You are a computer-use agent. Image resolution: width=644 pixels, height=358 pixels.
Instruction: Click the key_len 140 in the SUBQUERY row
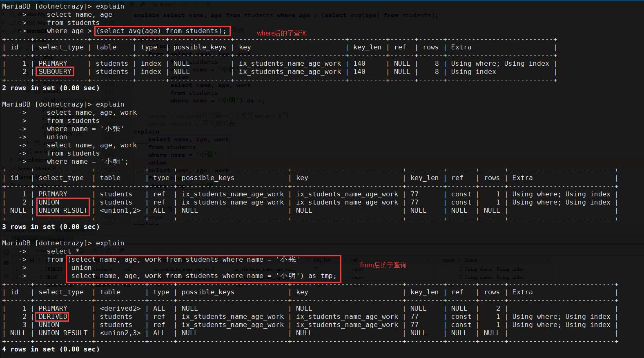tap(359, 72)
